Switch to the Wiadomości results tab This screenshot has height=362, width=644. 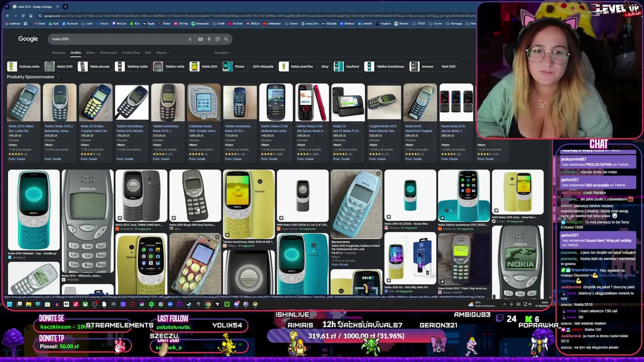coord(108,53)
